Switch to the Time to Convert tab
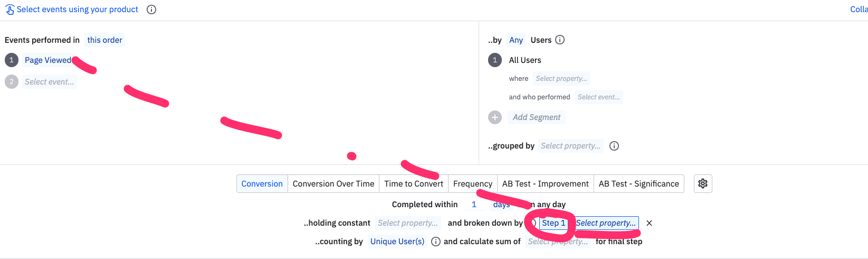The width and height of the screenshot is (868, 259). (414, 184)
